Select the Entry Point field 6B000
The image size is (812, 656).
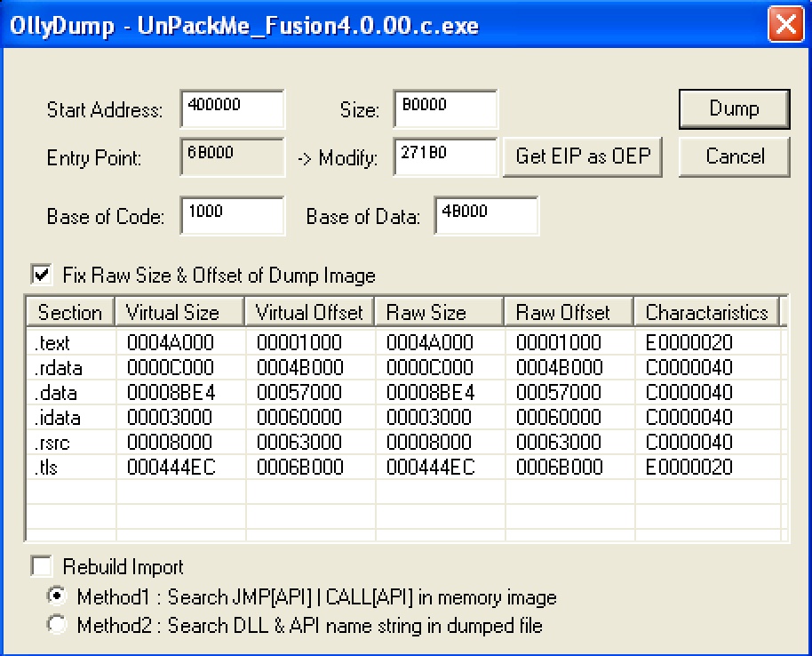pos(233,157)
